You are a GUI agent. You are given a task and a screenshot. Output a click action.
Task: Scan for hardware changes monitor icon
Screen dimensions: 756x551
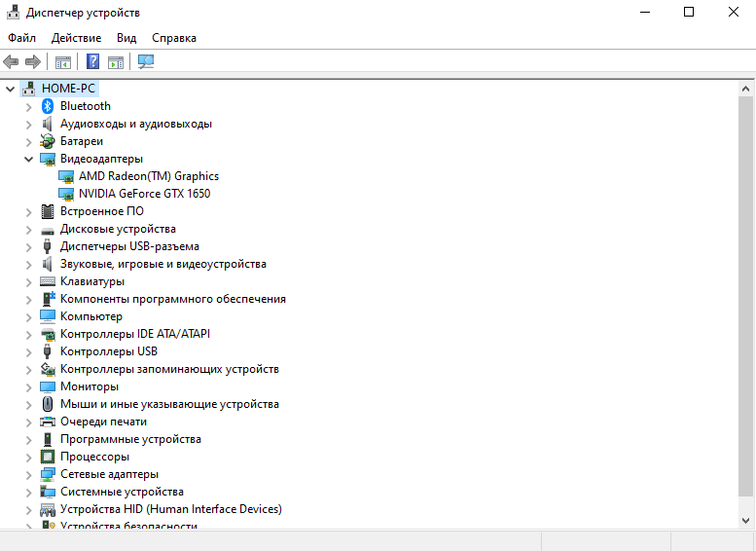point(146,61)
